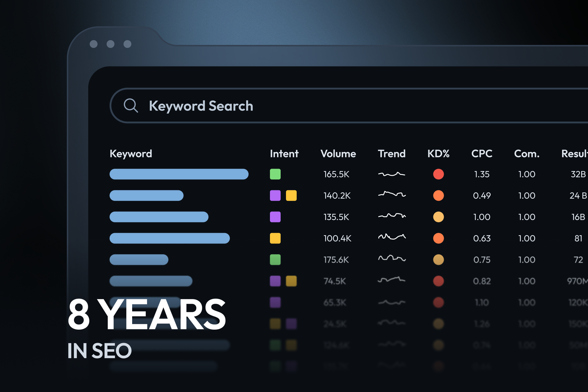Image resolution: width=588 pixels, height=392 pixels.
Task: Click the red KD% dot in first row
Action: coord(438,174)
